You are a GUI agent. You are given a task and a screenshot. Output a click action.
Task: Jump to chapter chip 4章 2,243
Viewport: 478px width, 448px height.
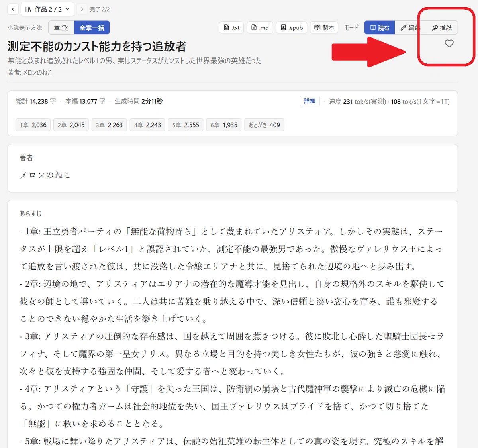pos(147,125)
